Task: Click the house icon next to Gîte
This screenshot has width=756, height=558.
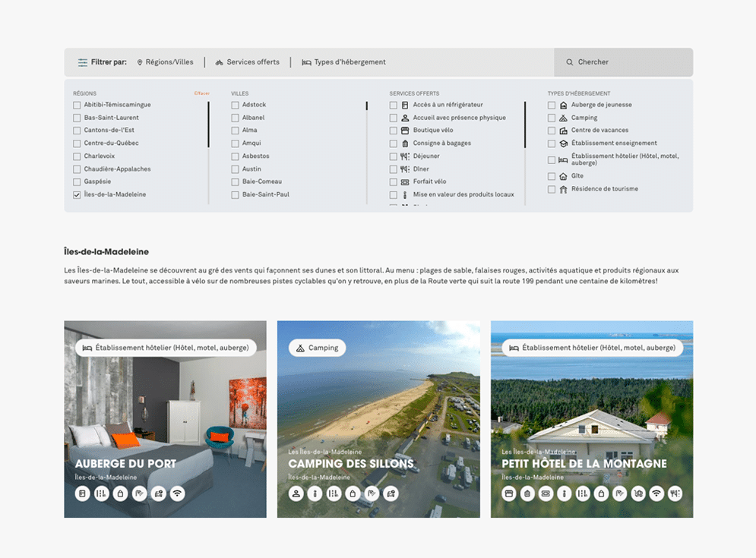Action: click(x=563, y=176)
